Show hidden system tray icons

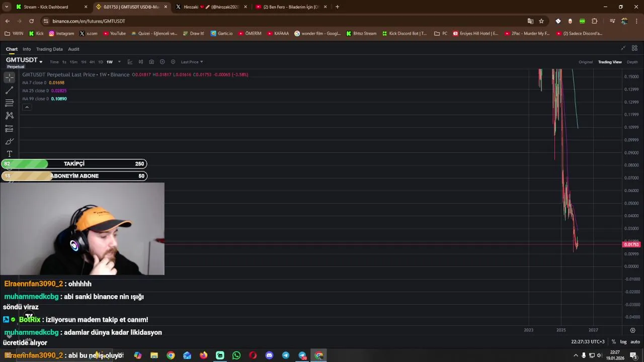[576, 355]
